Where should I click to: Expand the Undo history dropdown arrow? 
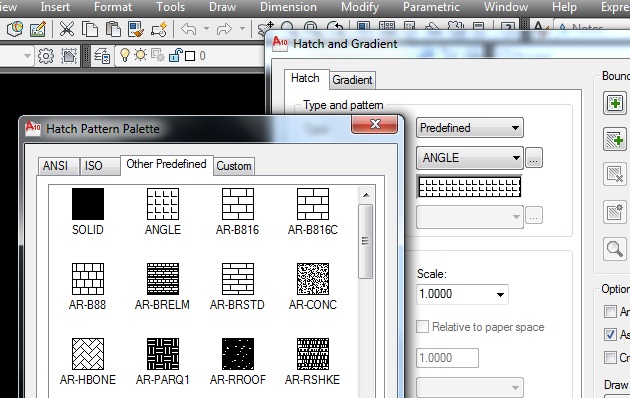coord(207,29)
